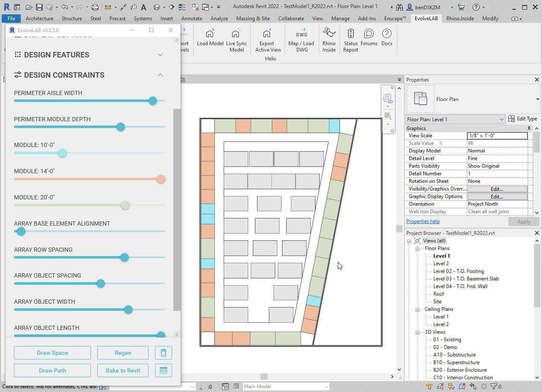Open the File menu tab
The image size is (542, 392).
coord(11,19)
